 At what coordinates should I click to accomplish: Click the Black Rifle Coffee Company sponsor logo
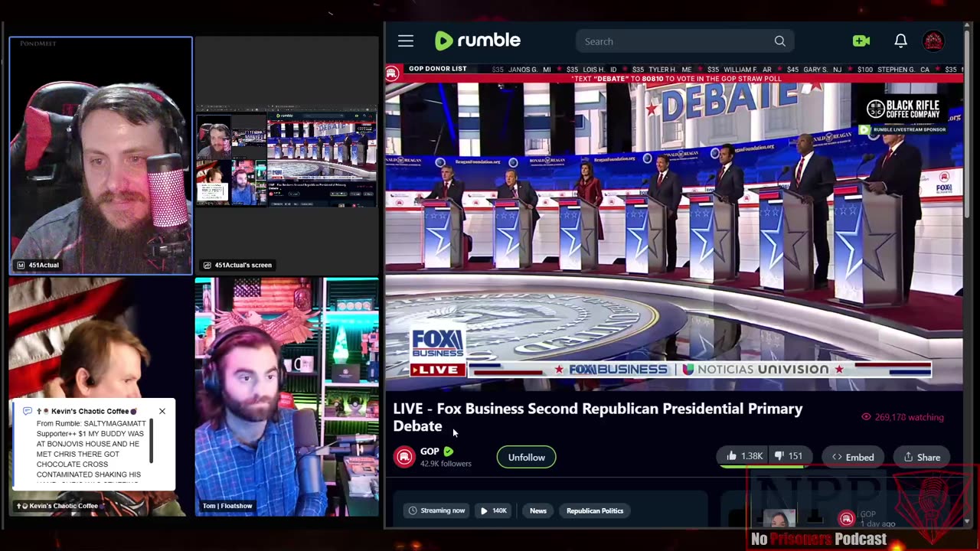tap(903, 109)
